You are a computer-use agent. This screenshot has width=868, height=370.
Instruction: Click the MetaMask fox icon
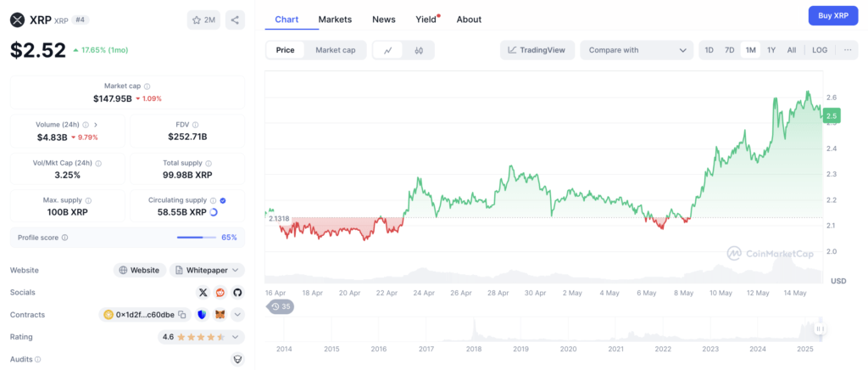pos(220,315)
